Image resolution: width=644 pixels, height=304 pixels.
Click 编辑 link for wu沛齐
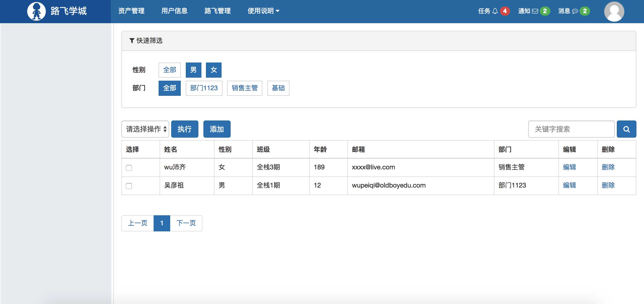click(x=569, y=167)
